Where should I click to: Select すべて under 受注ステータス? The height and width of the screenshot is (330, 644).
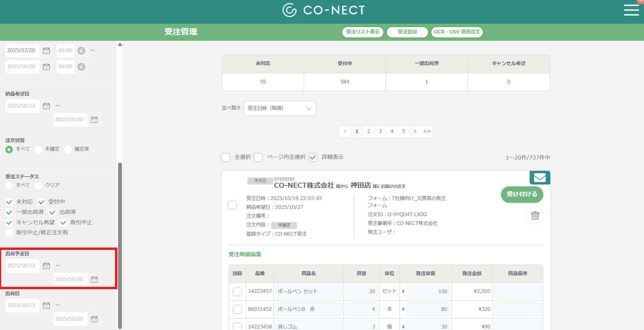pyautogui.click(x=9, y=186)
